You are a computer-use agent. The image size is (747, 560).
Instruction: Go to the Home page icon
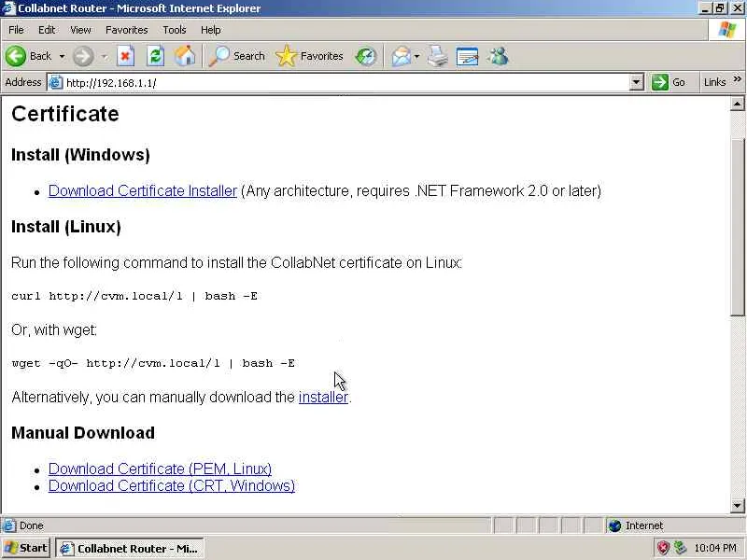click(185, 56)
